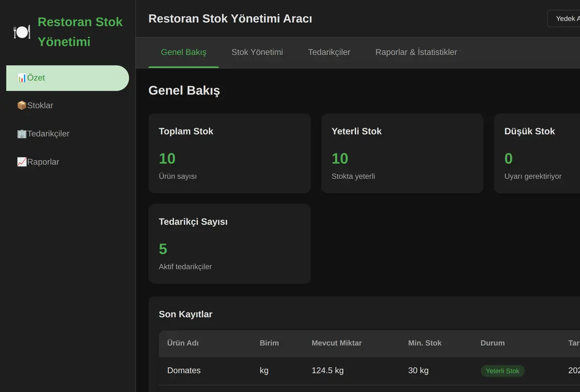Viewport: 580px width, 392px height.
Task: Click the Yedek button in the header
Action: point(564,18)
